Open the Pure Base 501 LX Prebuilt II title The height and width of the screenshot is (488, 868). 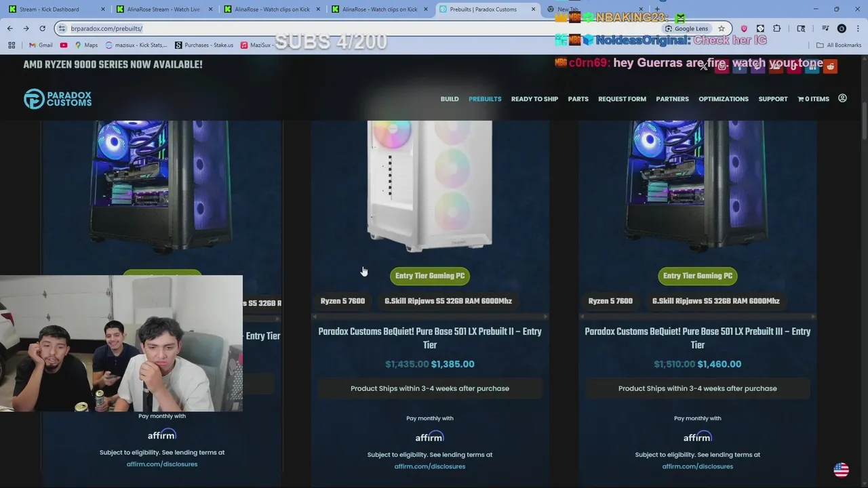pos(430,338)
